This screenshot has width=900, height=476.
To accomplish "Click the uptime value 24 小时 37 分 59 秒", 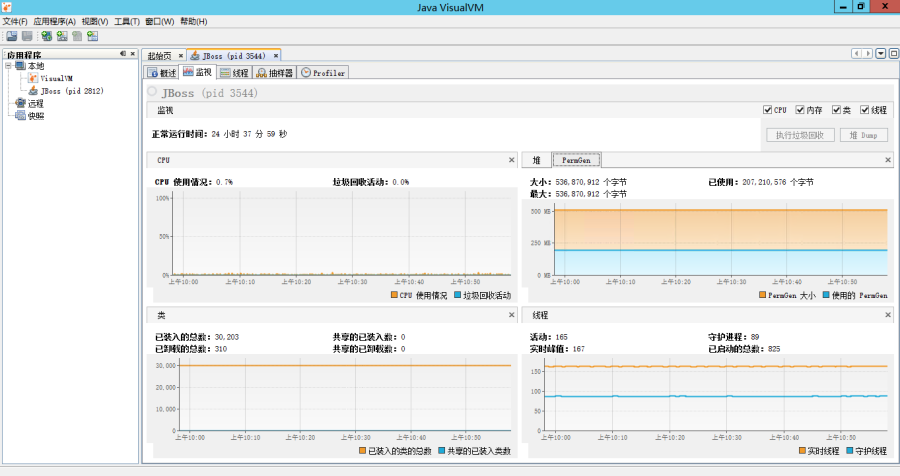I will [249, 134].
